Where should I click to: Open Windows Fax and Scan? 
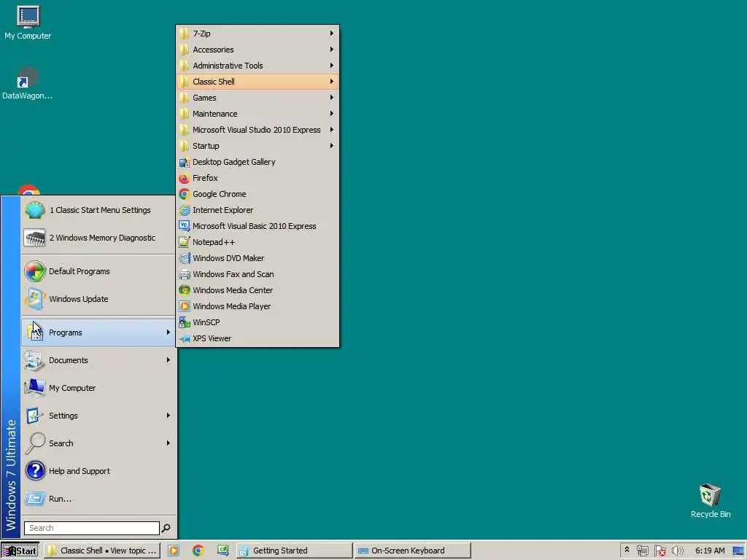click(258, 274)
